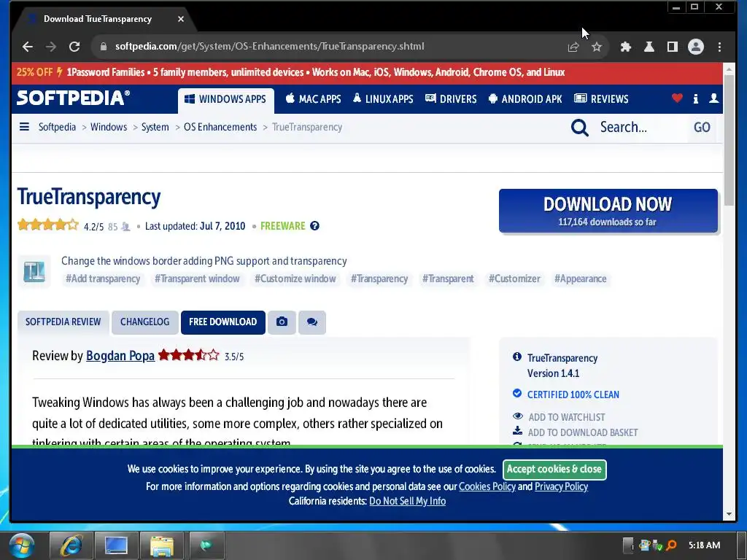This screenshot has height=560, width=747.
Task: Open the file explorer folder taskbar icon
Action: click(161, 545)
